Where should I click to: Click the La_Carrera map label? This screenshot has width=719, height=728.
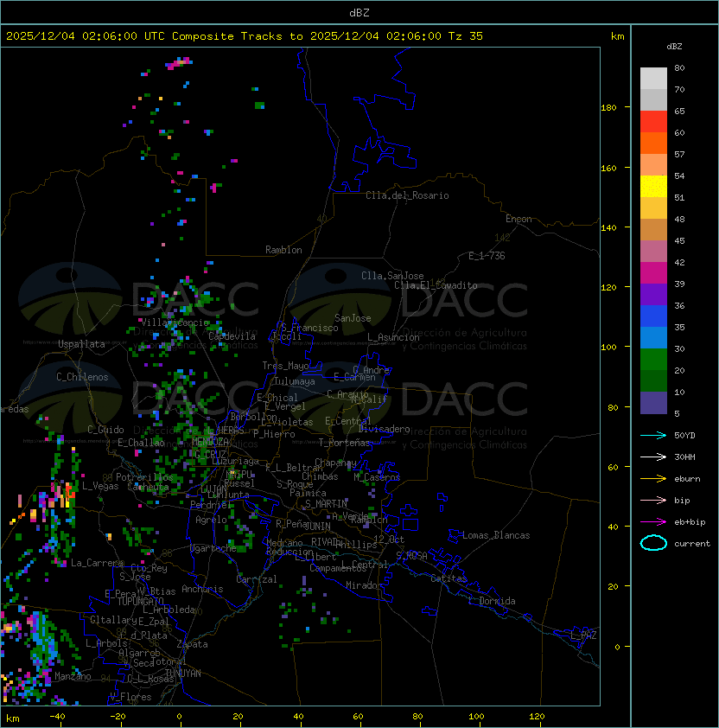pyautogui.click(x=97, y=563)
